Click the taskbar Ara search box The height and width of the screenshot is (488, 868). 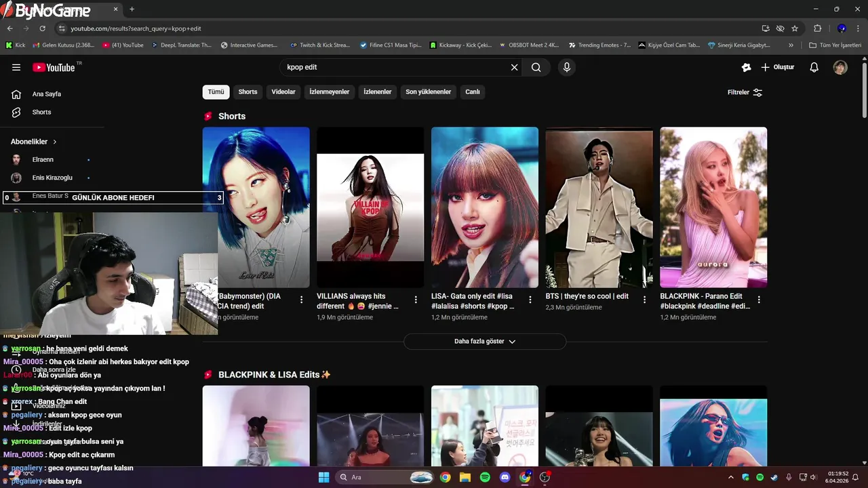point(385,477)
